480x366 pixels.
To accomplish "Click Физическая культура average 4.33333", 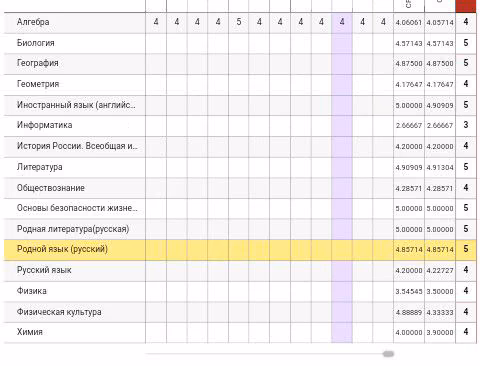I will pos(440,313).
